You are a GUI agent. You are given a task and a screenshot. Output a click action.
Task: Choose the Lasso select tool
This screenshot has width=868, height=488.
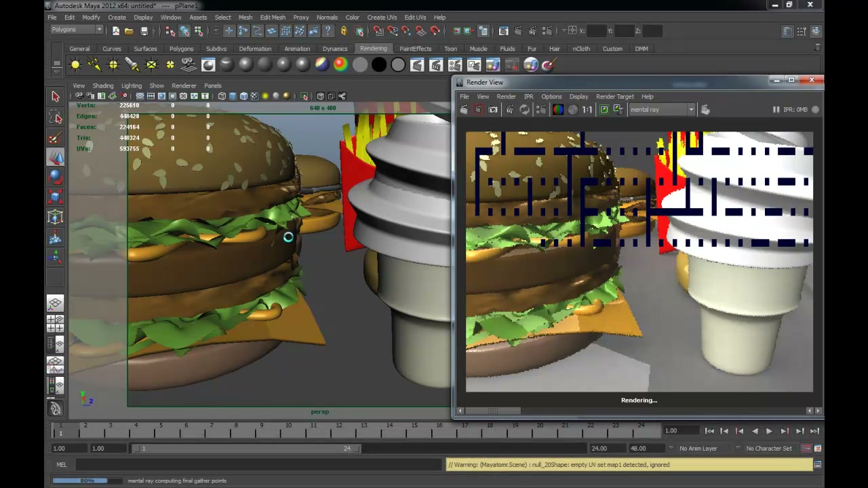56,118
